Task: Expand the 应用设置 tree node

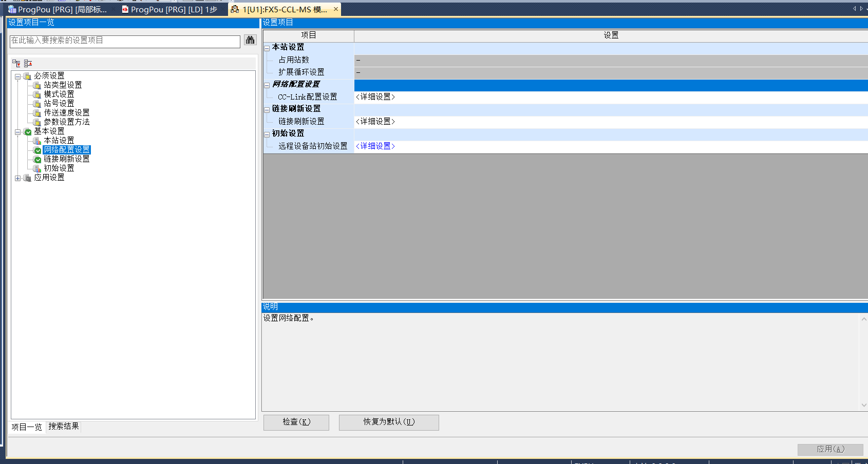Action: click(18, 178)
